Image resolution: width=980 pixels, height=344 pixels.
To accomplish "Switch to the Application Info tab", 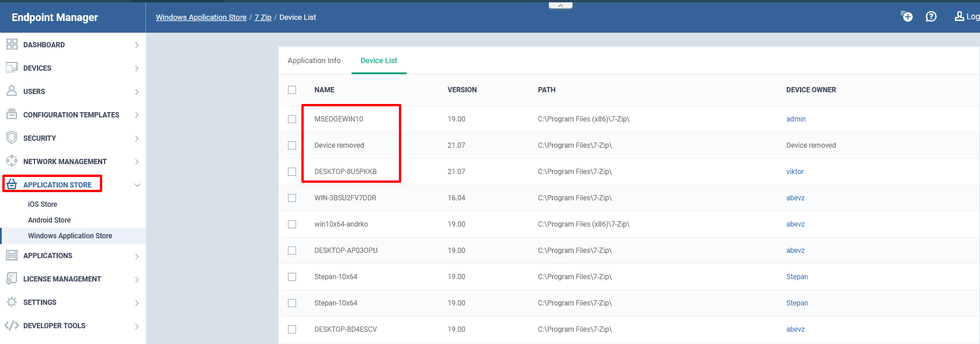I will click(x=314, y=60).
